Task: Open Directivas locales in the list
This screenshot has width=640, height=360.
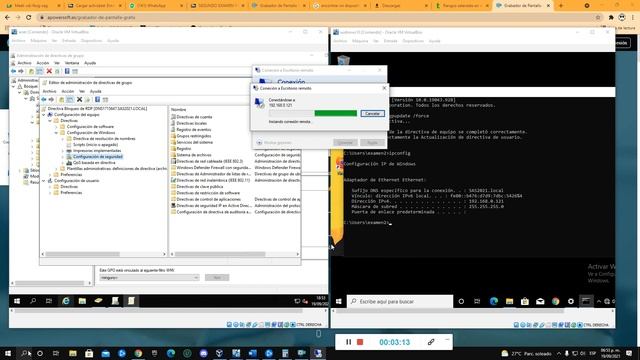Action: coord(191,123)
